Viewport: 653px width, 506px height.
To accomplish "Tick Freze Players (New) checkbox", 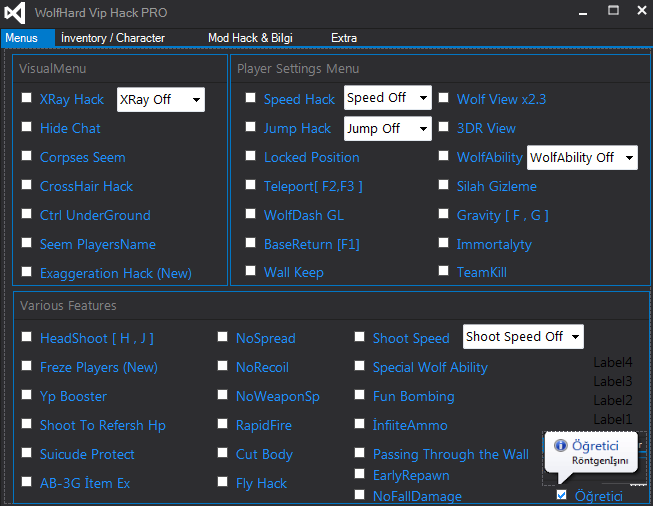I will coord(27,366).
